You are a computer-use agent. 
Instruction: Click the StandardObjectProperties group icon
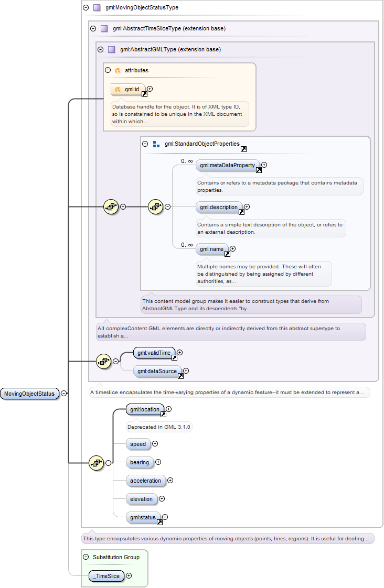(156, 144)
